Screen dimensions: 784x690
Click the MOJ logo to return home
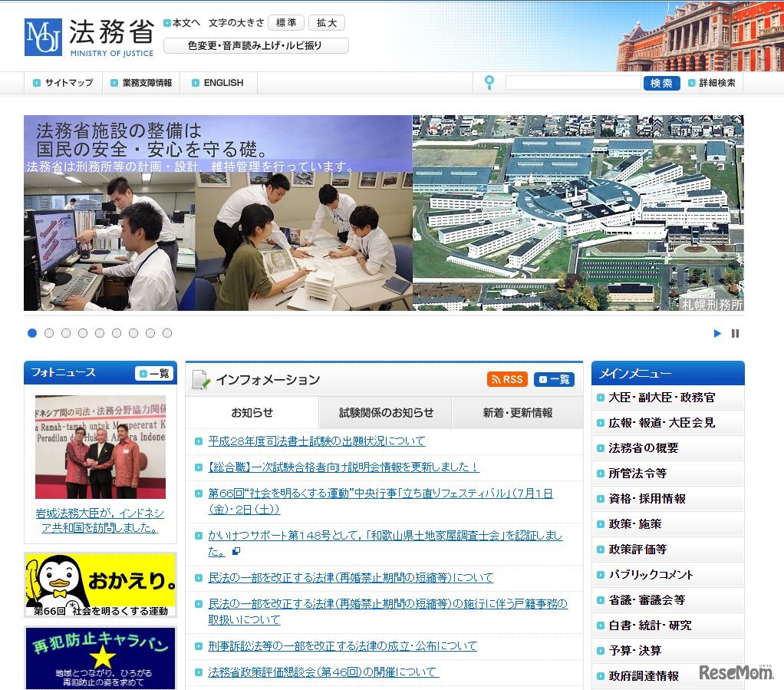click(42, 35)
